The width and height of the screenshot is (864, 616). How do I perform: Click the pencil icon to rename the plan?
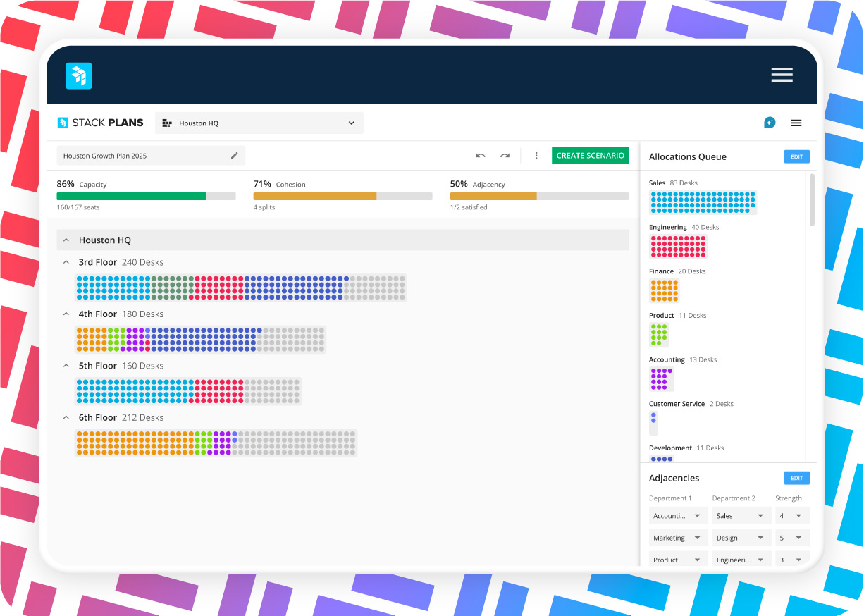[235, 156]
